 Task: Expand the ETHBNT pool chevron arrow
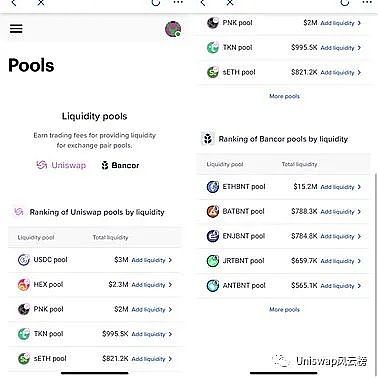(x=359, y=187)
